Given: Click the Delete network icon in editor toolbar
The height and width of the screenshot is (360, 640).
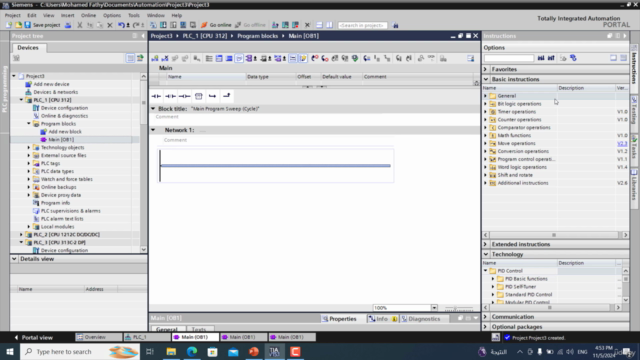Looking at the screenshot, I should point(164,59).
